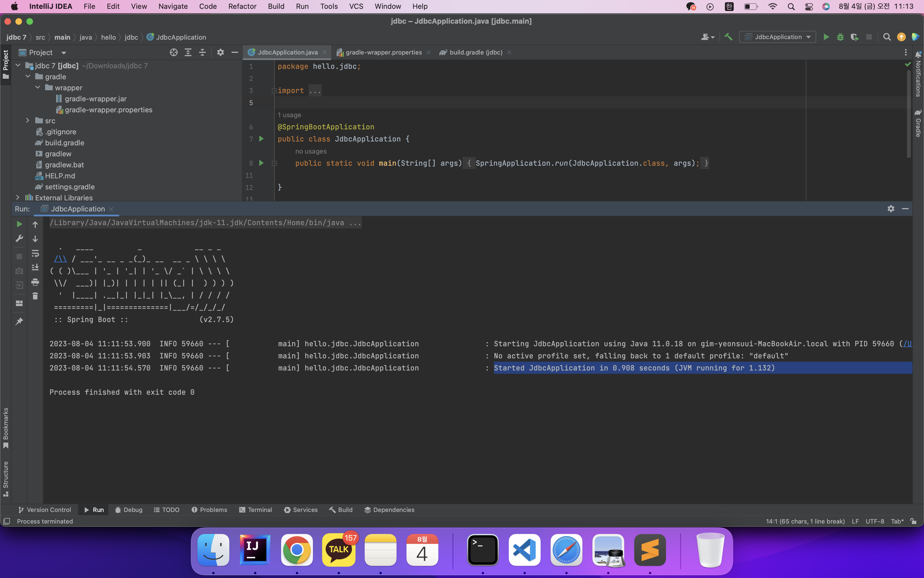924x578 pixels.
Task: Open the VCS menu
Action: click(x=356, y=7)
